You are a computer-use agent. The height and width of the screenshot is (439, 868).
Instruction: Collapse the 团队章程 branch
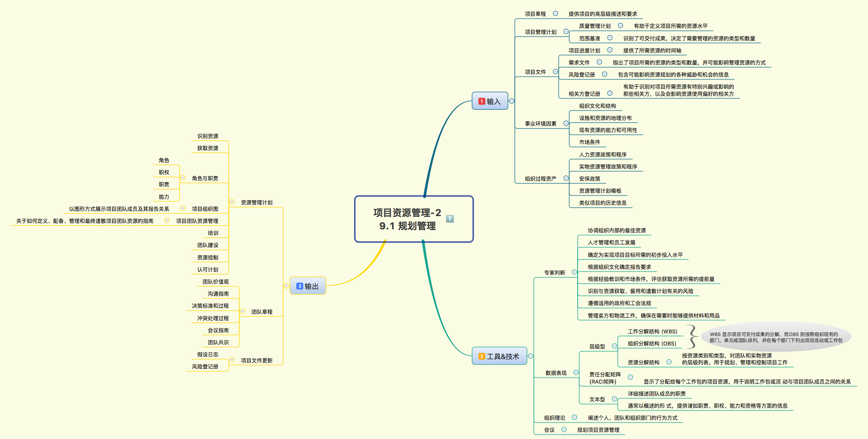[243, 312]
